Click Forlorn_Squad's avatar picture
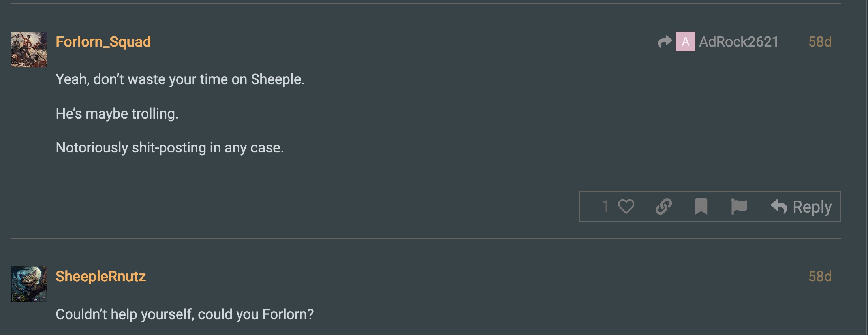Image resolution: width=868 pixels, height=335 pixels. (x=29, y=49)
